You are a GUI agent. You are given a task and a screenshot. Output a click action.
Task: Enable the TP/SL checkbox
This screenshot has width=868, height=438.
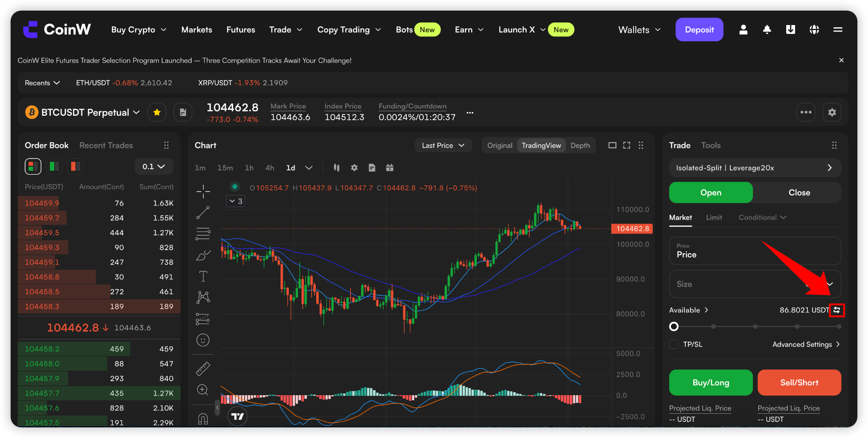674,344
